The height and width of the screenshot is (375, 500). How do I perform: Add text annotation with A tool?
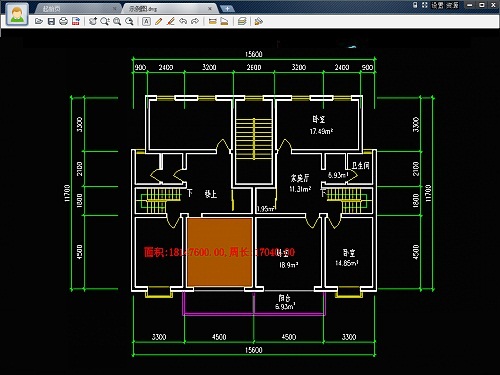(146, 22)
